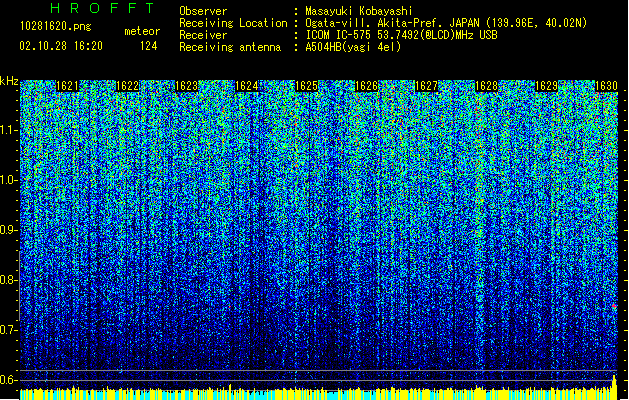Click the 1622 time marker
The width and height of the screenshot is (629, 400).
(x=127, y=86)
